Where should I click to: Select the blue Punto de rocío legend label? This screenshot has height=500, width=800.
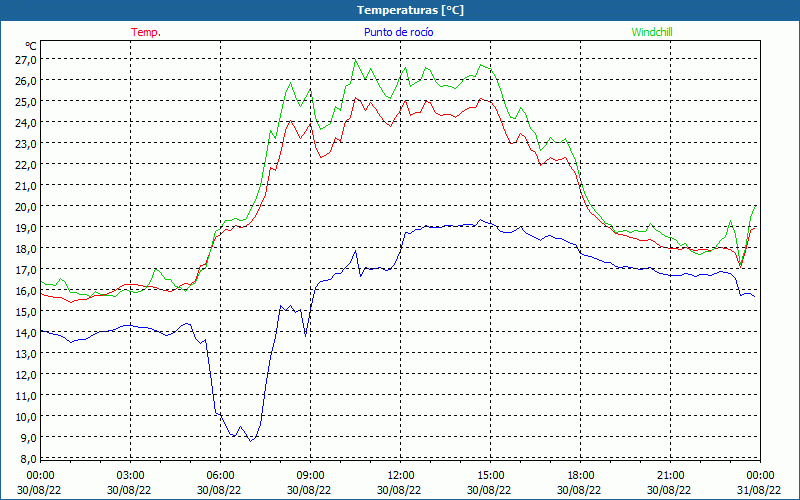coord(398,32)
